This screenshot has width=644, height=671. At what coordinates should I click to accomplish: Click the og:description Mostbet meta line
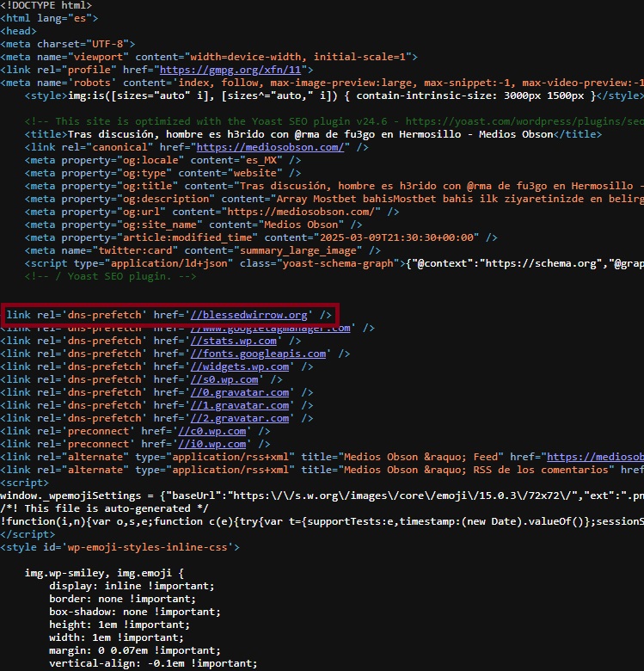click(334, 199)
